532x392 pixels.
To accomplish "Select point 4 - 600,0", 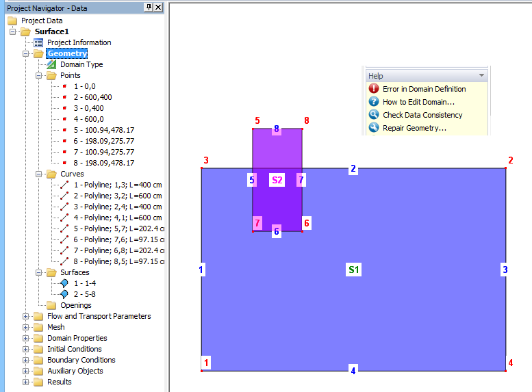I will pyautogui.click(x=88, y=119).
